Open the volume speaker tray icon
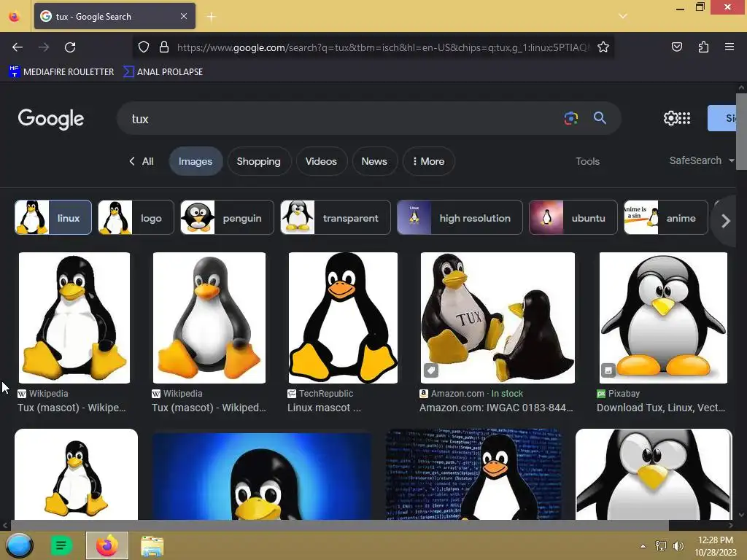Screen dimensions: 747x560 tap(678, 546)
